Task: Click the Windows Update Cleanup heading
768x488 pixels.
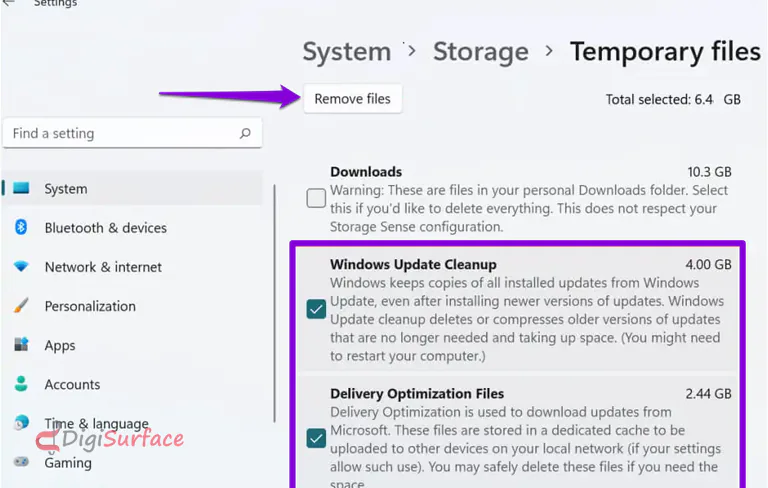Action: coord(413,265)
